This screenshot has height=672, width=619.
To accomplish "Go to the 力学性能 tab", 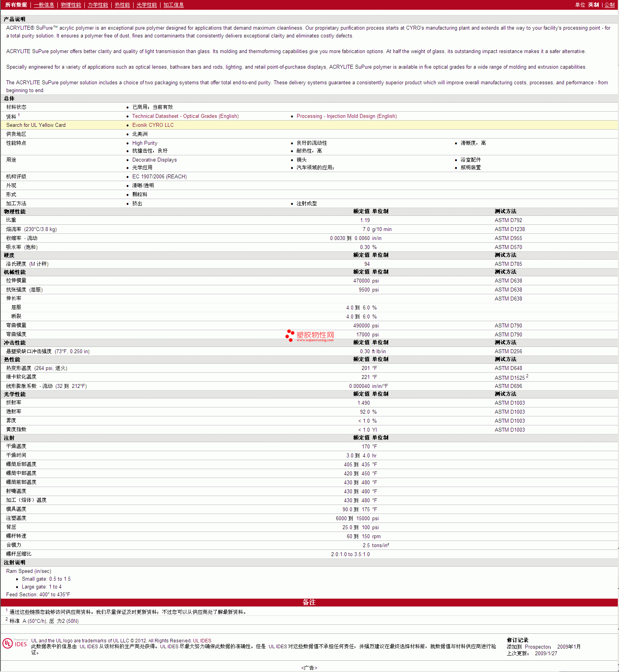I will 98,5.
